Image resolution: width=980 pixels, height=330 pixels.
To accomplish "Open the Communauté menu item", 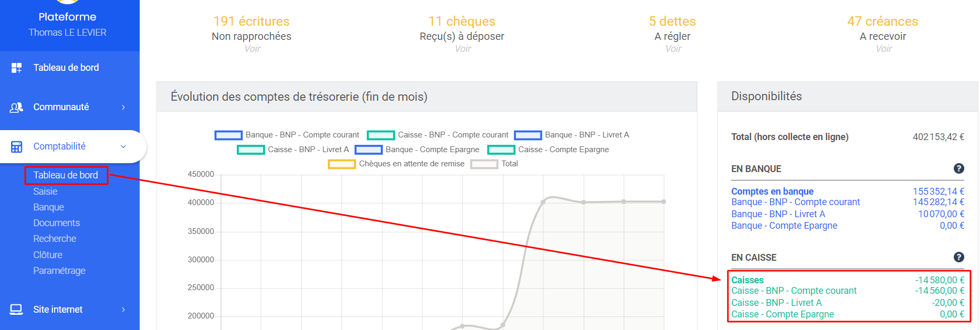I will pyautogui.click(x=61, y=107).
